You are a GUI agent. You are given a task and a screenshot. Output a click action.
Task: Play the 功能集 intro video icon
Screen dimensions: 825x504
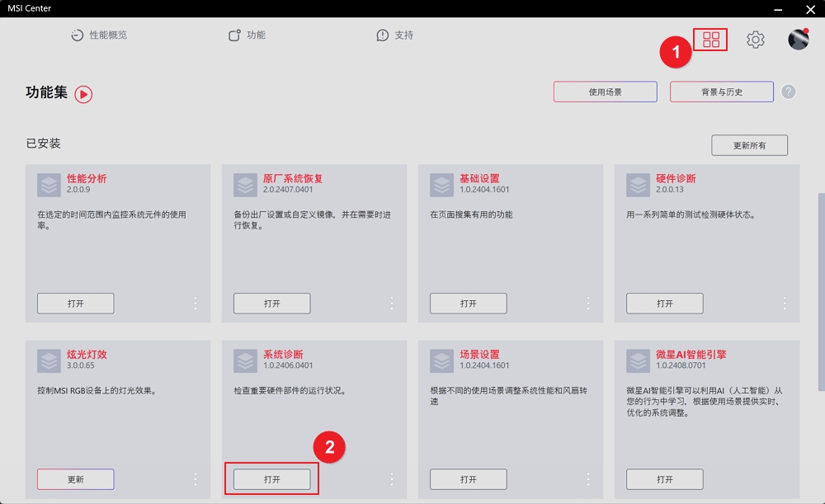click(x=83, y=94)
